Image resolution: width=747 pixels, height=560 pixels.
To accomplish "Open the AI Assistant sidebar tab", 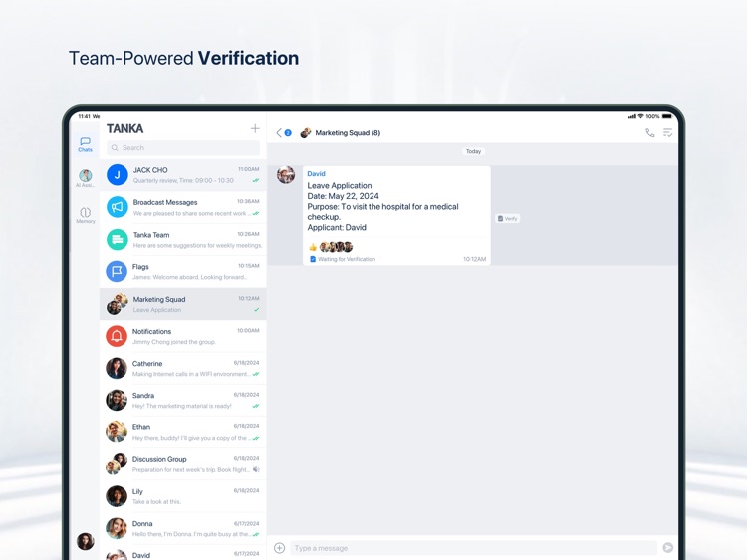I will click(86, 178).
